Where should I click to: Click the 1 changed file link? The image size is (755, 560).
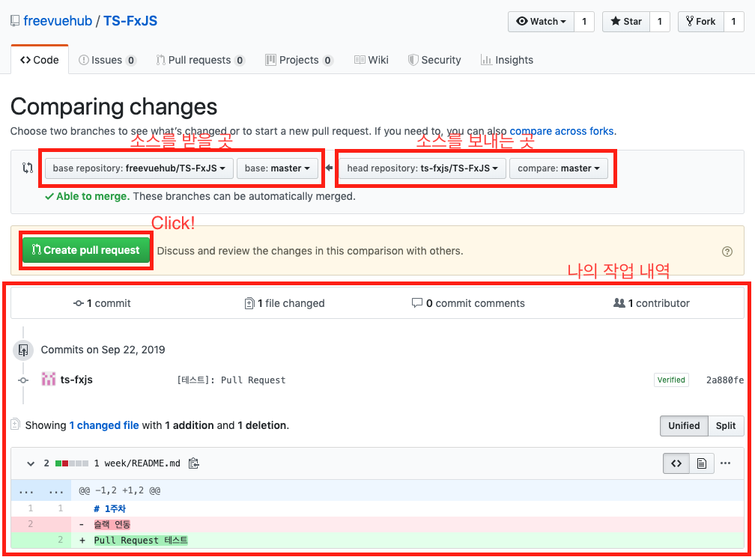[104, 425]
